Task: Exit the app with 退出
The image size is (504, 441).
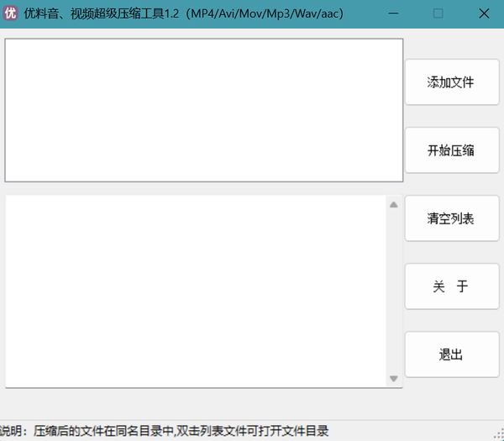Action: point(452,354)
